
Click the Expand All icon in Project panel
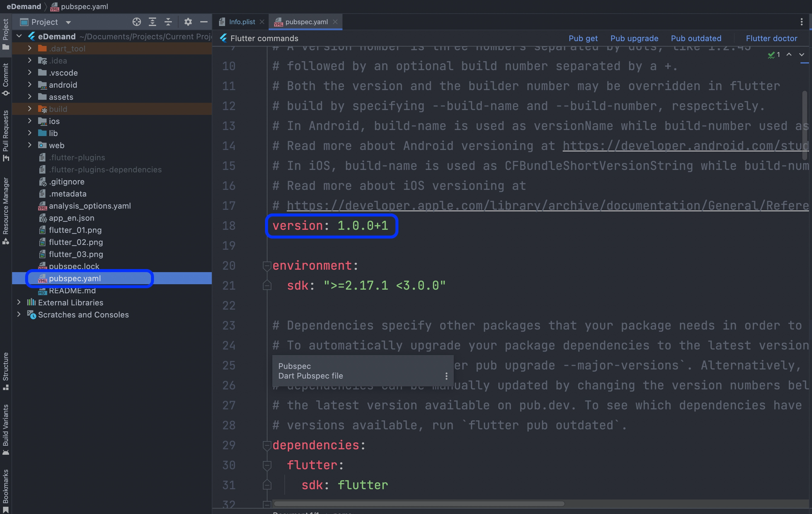[152, 22]
